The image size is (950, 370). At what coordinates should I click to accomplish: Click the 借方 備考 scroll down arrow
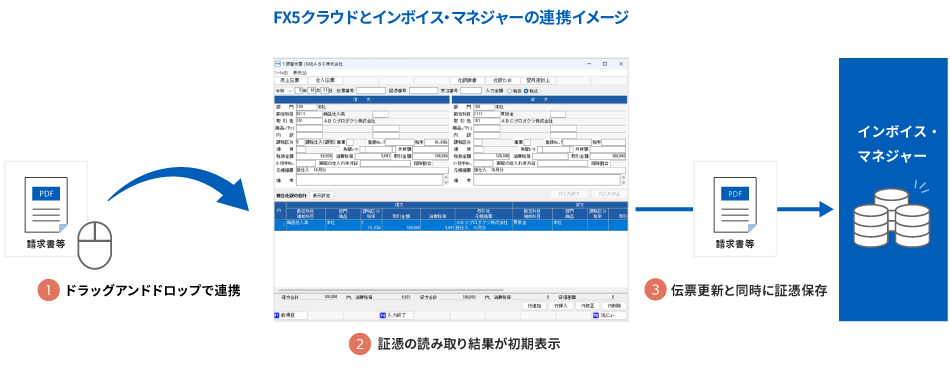tap(446, 182)
